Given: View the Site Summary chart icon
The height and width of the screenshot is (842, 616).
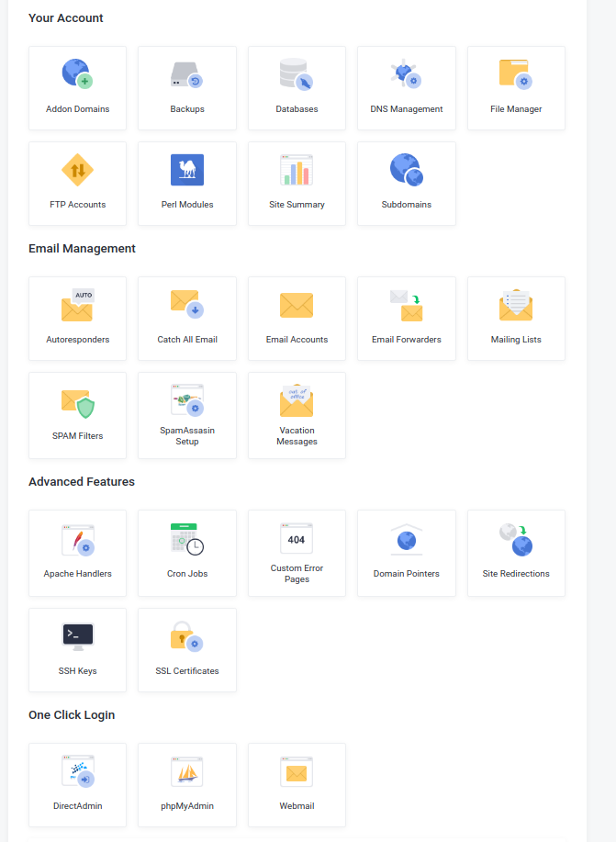Looking at the screenshot, I should (297, 170).
